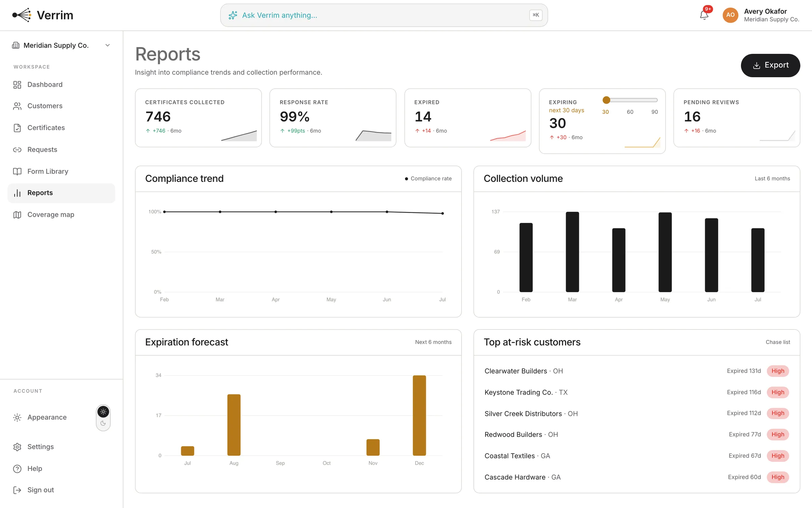The width and height of the screenshot is (812, 508).
Task: Click the Verrim logo icon
Action: [x=22, y=15]
